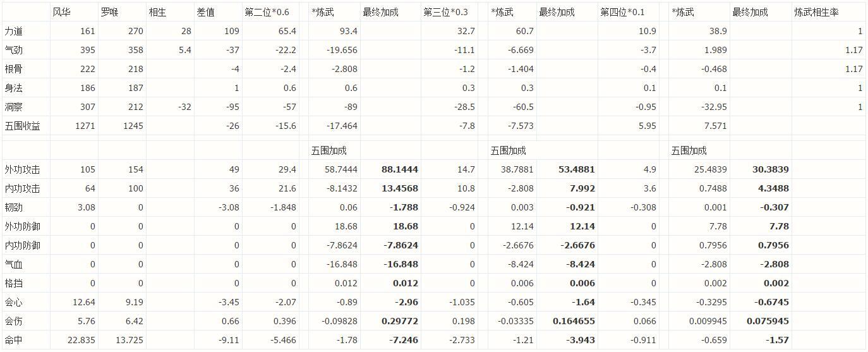The width and height of the screenshot is (868, 352).
Task: Select the 气劲 row label
Action: click(x=14, y=50)
